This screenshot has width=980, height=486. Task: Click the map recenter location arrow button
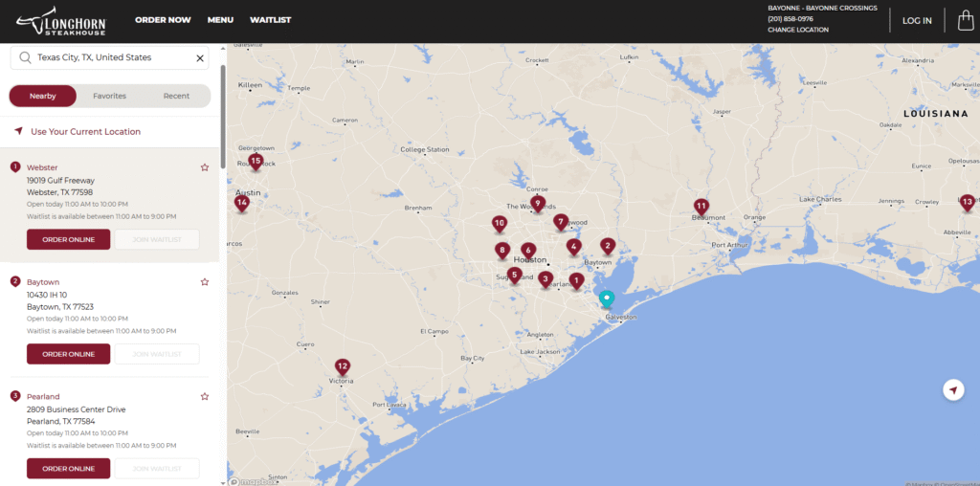pyautogui.click(x=953, y=390)
